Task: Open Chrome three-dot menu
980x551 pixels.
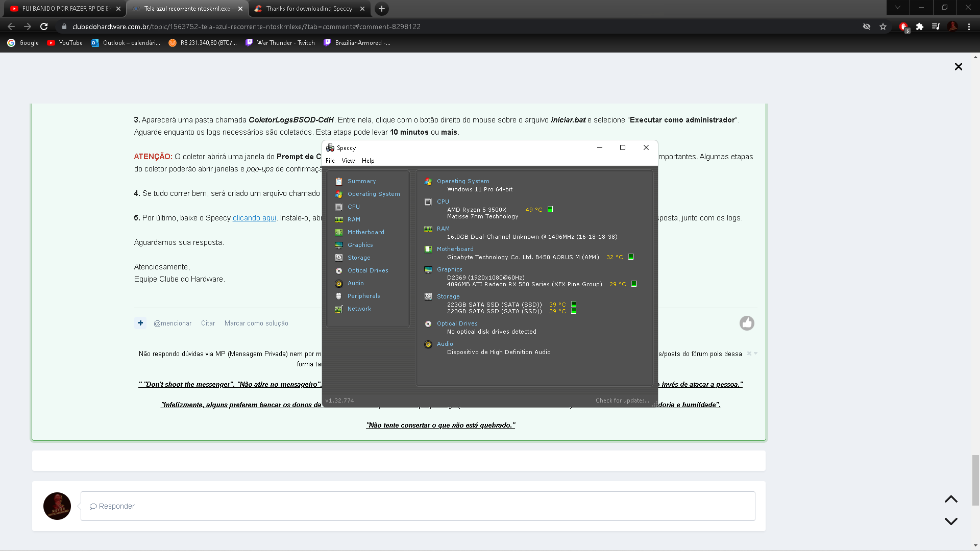Action: [969, 27]
